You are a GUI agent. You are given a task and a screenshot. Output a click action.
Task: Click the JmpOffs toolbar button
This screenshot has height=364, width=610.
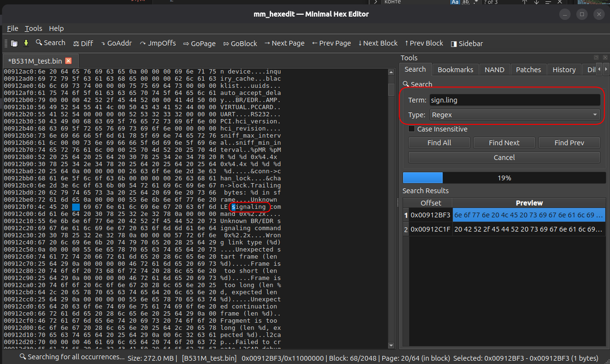[158, 43]
